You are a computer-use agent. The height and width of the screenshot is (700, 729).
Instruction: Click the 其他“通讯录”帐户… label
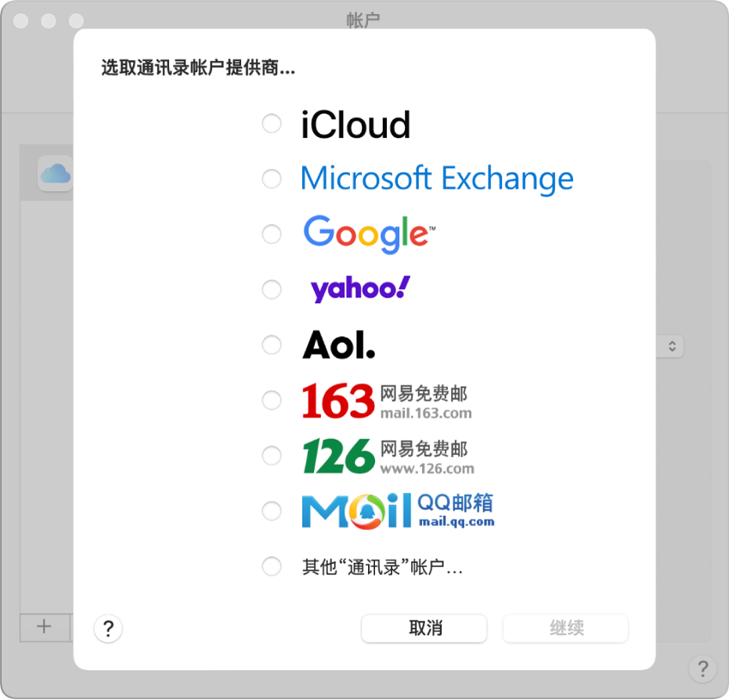[x=382, y=567]
